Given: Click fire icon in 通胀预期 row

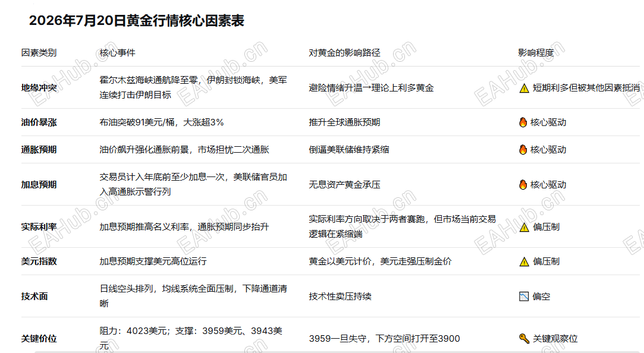Looking at the screenshot, I should (523, 150).
